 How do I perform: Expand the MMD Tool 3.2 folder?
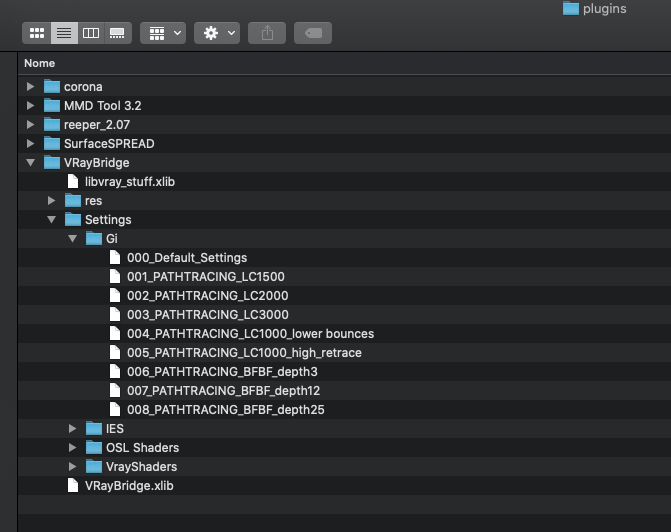30,106
